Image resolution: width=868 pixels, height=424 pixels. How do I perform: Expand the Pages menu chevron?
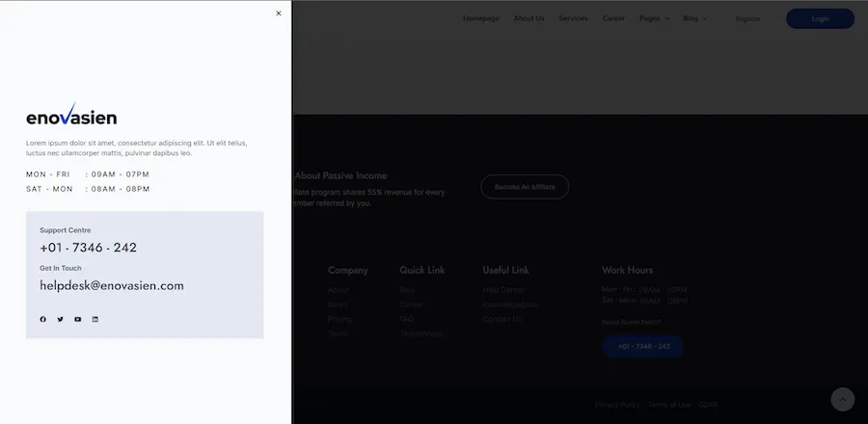pos(666,18)
